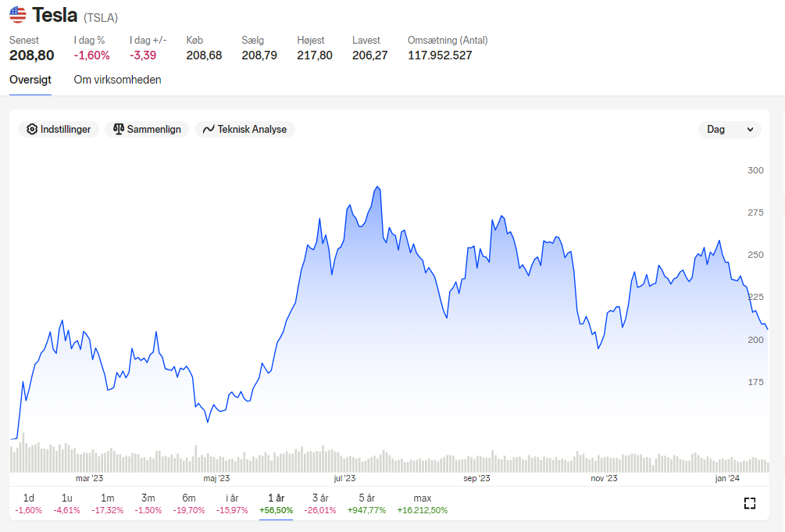Image resolution: width=785 pixels, height=532 pixels.
Task: Click the Sammenlign compare button
Action: click(x=147, y=129)
